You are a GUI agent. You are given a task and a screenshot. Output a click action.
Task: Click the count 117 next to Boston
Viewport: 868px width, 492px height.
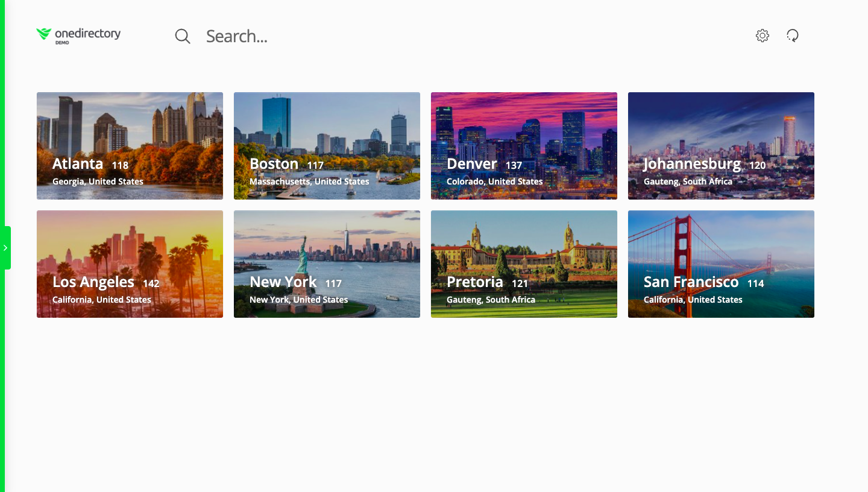coord(316,165)
